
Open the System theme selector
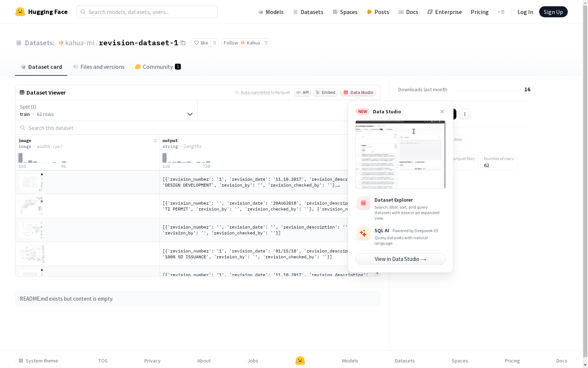click(39, 361)
